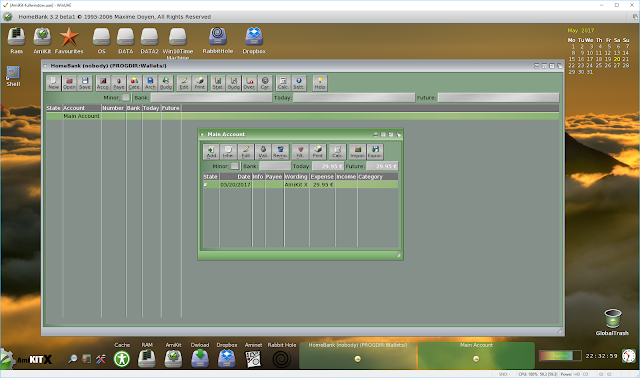Viewport: 640px width, 378px height.
Task: Click the Help lightbulb toolbar button
Action: [x=320, y=83]
